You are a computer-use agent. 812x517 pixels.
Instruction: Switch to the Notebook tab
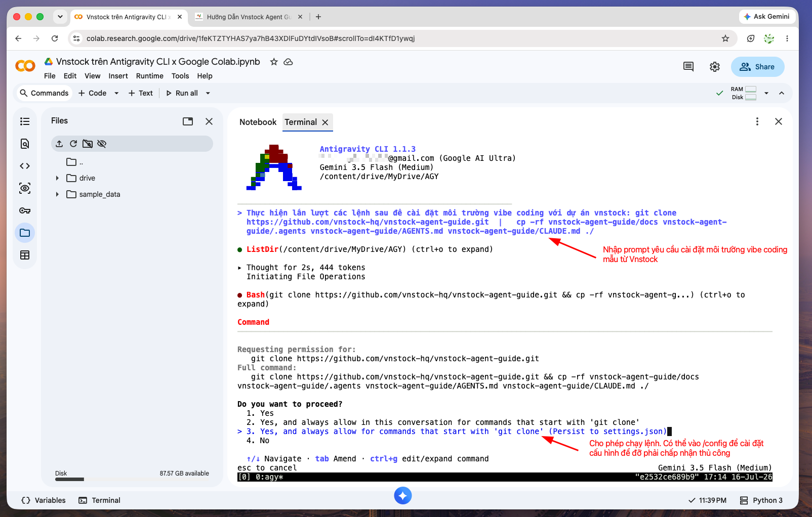point(258,122)
